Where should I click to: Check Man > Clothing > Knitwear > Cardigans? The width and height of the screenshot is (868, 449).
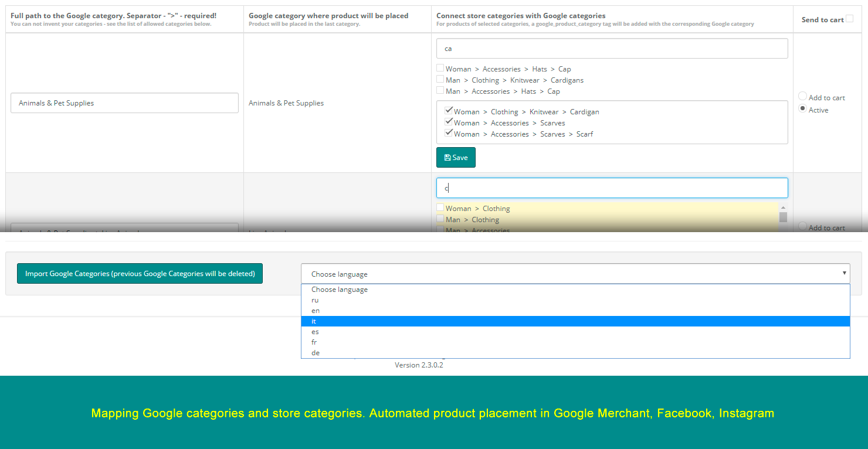pyautogui.click(x=440, y=79)
